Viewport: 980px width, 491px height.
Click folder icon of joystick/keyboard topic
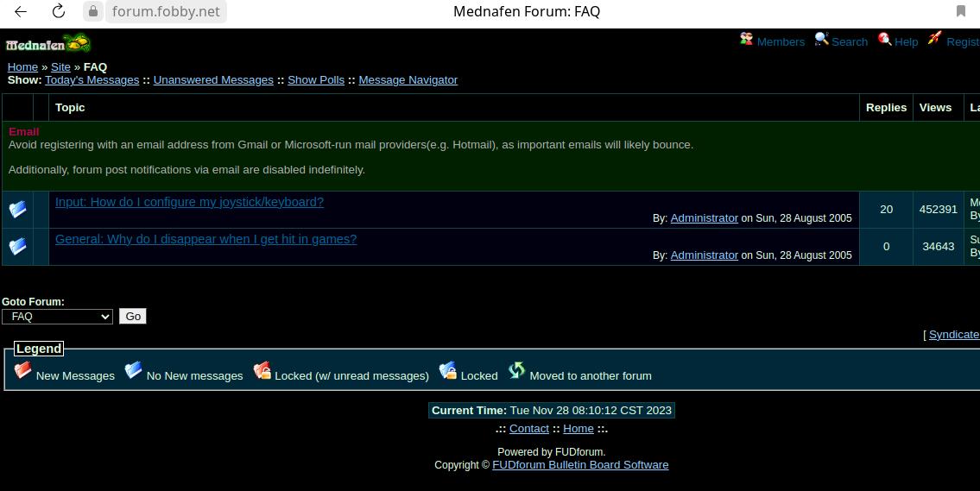coord(17,210)
